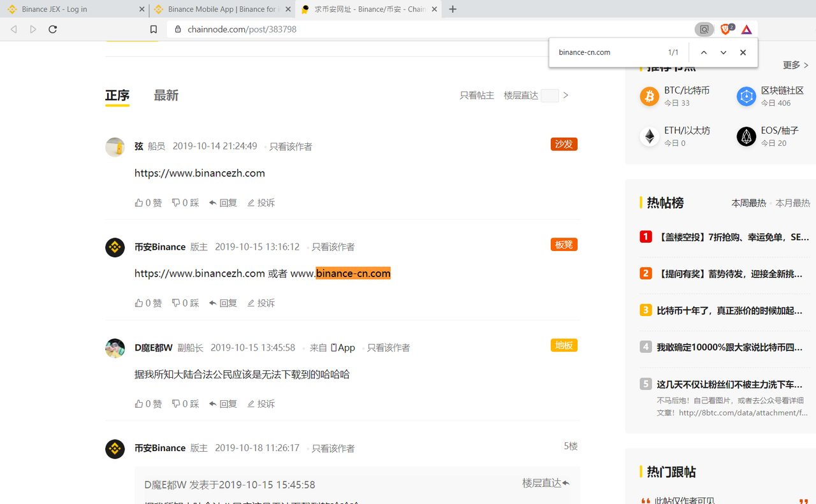816x504 pixels.
Task: Go back with the browser back arrow
Action: coord(14,29)
